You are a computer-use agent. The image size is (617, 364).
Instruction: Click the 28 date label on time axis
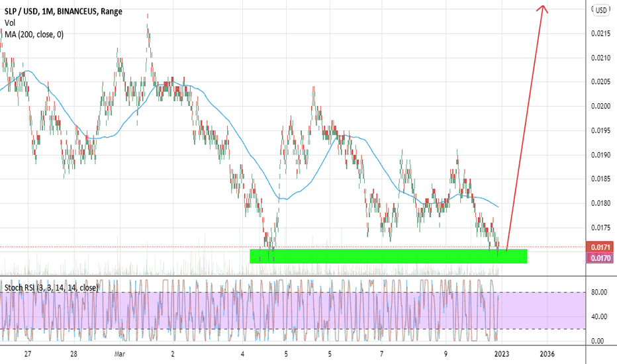73,354
